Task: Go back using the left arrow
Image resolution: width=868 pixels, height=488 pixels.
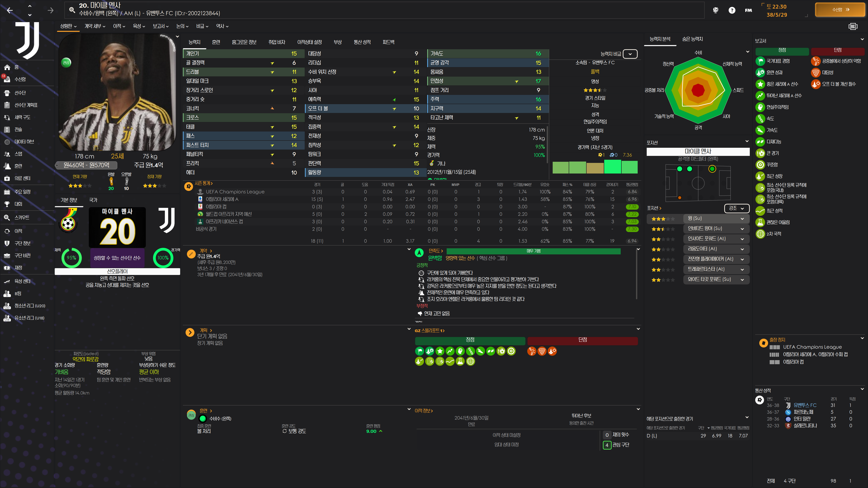Action: click(10, 10)
